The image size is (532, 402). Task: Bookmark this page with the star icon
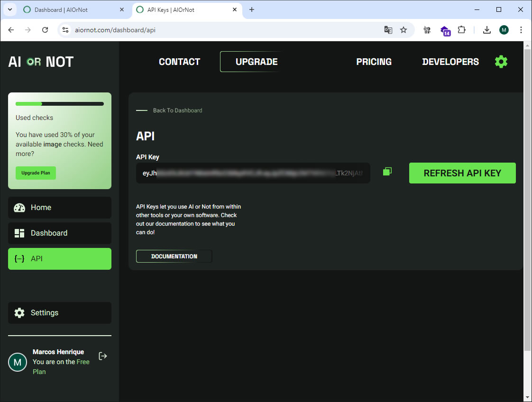point(404,30)
